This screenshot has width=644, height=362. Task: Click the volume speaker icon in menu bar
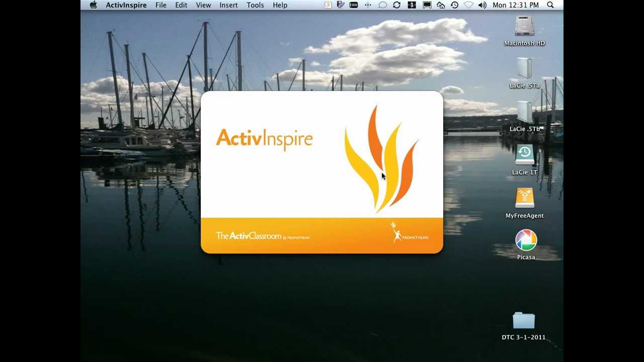482,5
